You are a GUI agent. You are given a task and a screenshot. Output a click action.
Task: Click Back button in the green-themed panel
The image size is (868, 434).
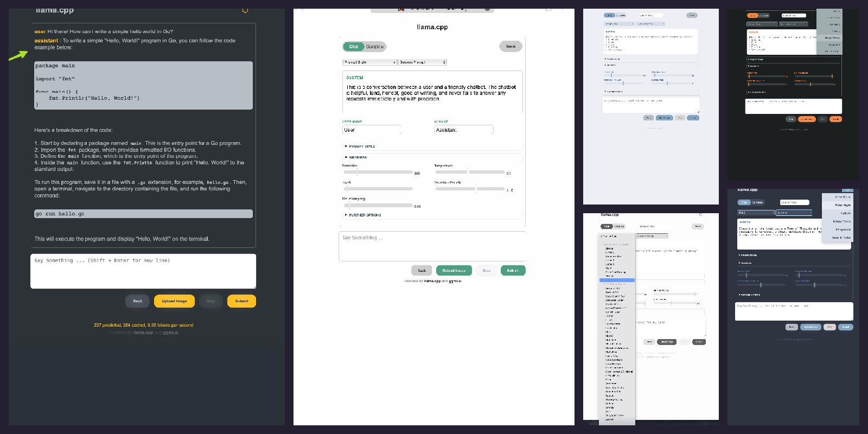422,270
